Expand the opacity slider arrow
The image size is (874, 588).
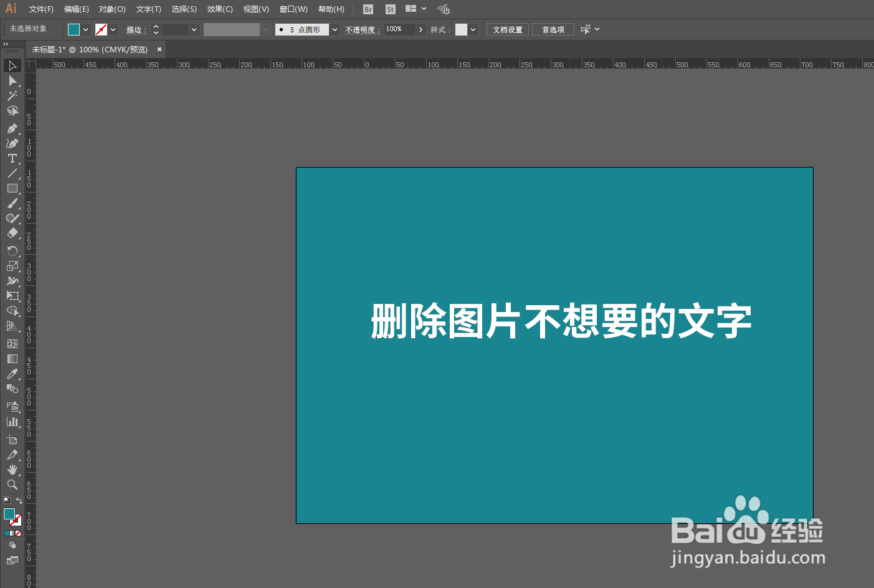tap(421, 29)
